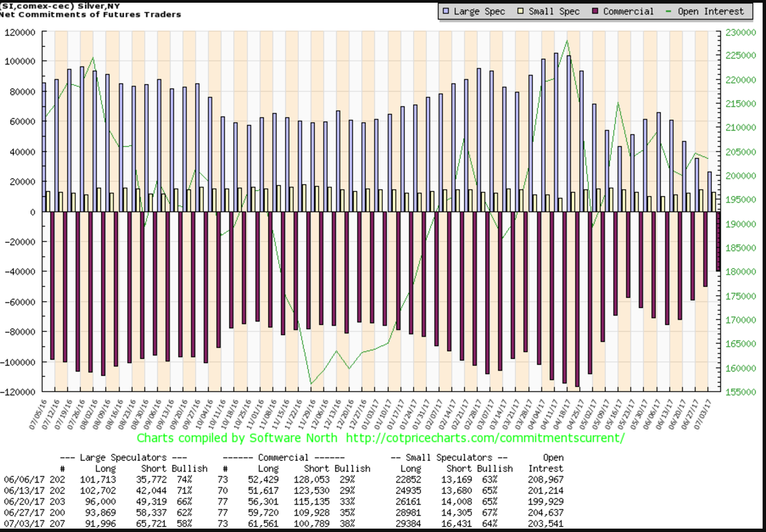This screenshot has height=532, width=766.
Task: Click the 230000 label on right axis
Action: (739, 32)
